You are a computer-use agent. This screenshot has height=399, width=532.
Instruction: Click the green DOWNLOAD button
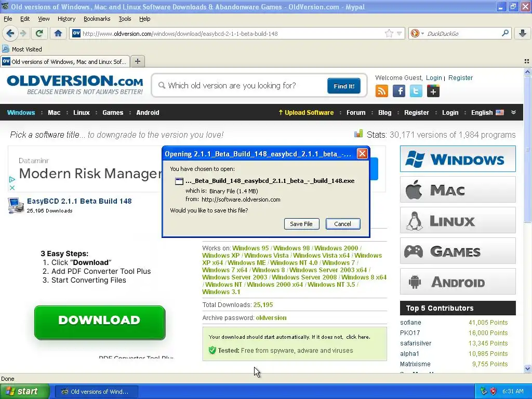point(99,322)
